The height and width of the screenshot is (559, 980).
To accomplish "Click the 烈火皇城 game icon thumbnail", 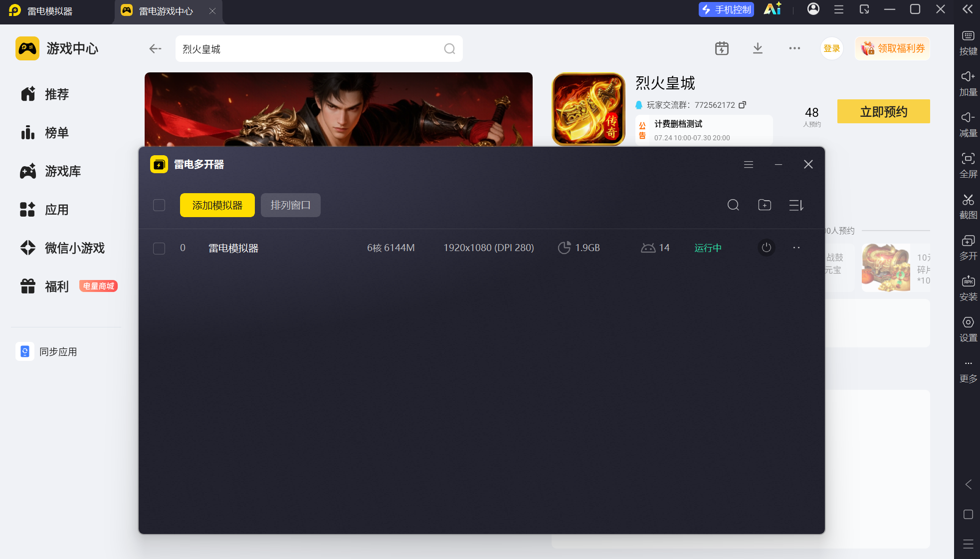I will click(588, 109).
